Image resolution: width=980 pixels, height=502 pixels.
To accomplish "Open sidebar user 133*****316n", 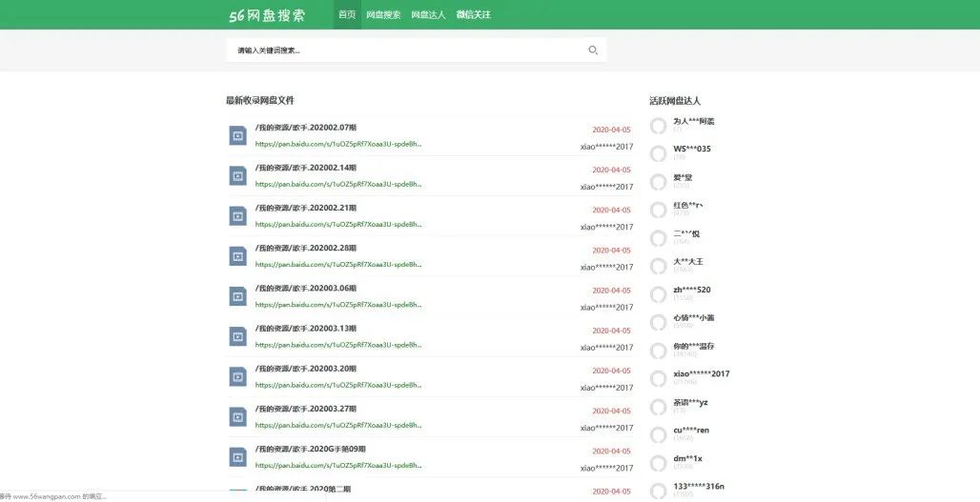I will pyautogui.click(x=699, y=487).
